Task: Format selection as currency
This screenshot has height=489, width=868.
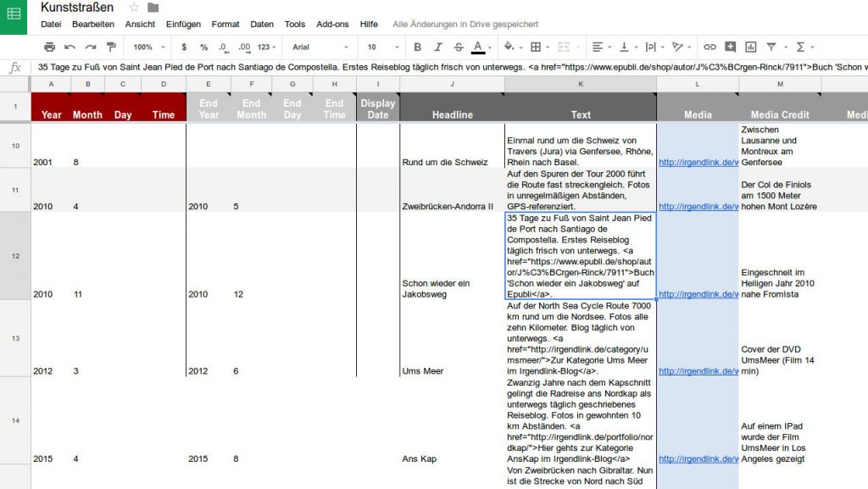Action: point(183,47)
